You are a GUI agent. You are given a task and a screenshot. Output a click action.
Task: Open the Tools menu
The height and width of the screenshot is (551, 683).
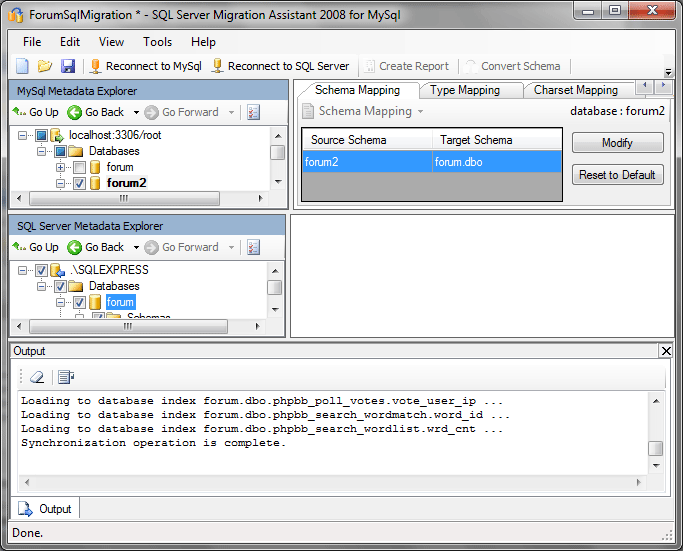pyautogui.click(x=157, y=42)
